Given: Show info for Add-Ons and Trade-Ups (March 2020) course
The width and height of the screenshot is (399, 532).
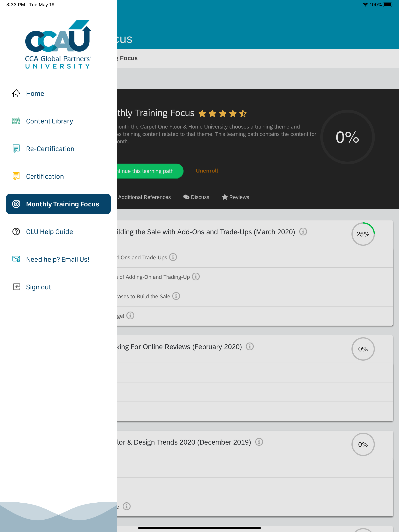Looking at the screenshot, I should tap(303, 232).
